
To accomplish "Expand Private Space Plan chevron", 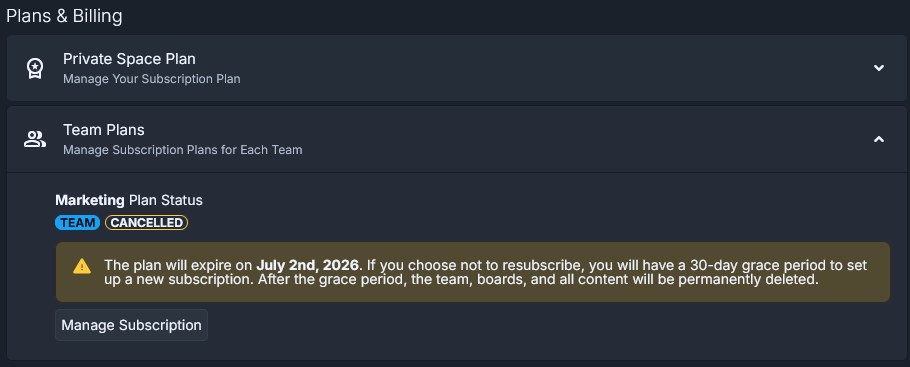I will 879,68.
